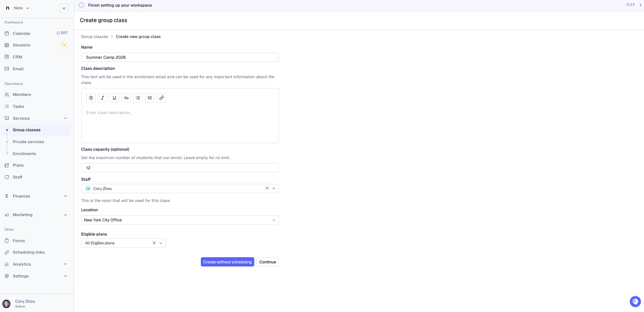The height and width of the screenshot is (312, 644).
Task: Go to Calendar page
Action: [x=22, y=34]
